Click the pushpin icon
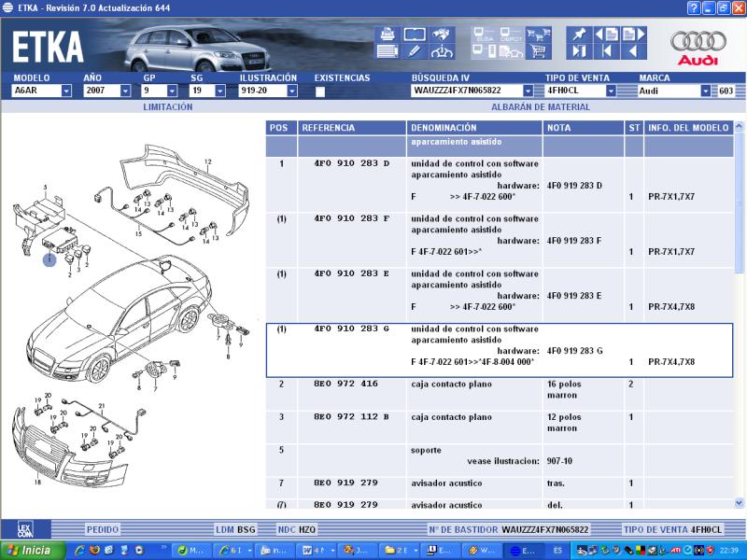This screenshot has width=747, height=560. [x=579, y=35]
